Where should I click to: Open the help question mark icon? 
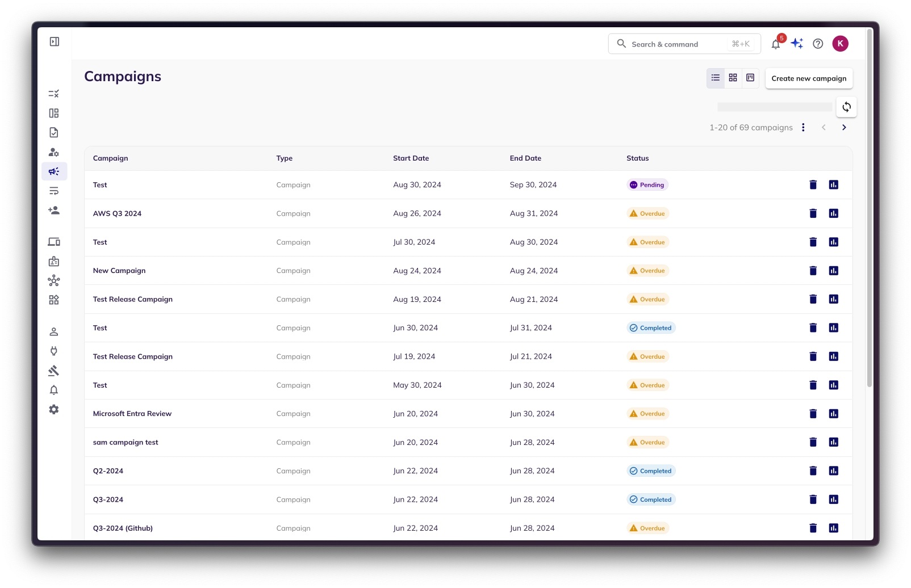click(x=818, y=44)
